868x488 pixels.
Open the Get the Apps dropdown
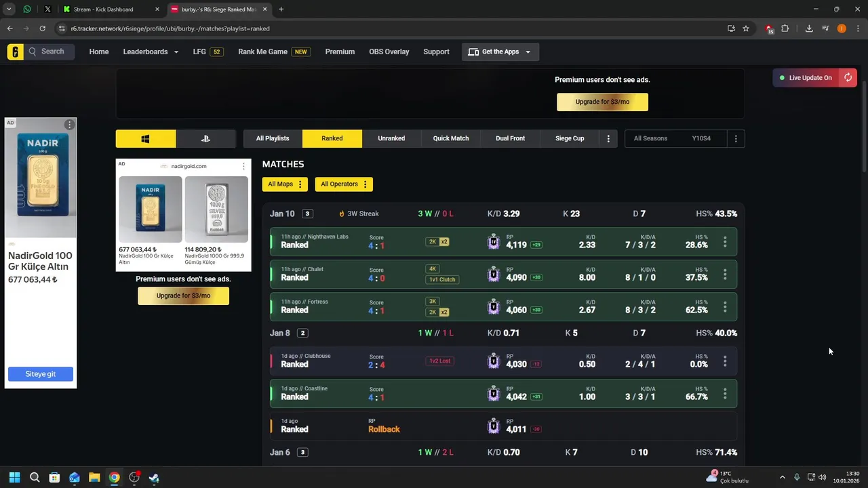point(500,52)
